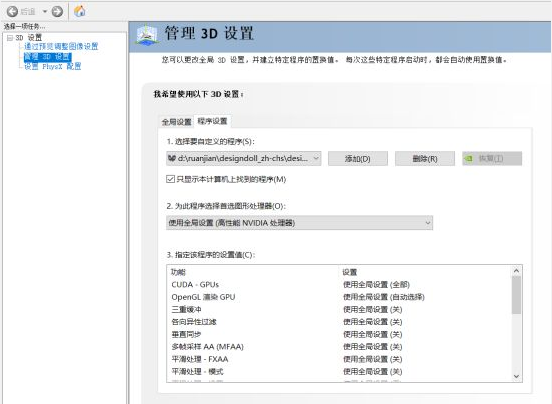Open the program selection dropdown
Viewport: 552px width, 404px height.
coord(243,158)
